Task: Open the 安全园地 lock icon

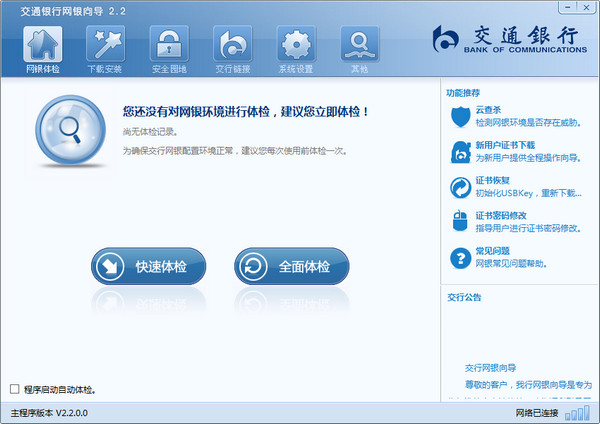Action: click(169, 44)
